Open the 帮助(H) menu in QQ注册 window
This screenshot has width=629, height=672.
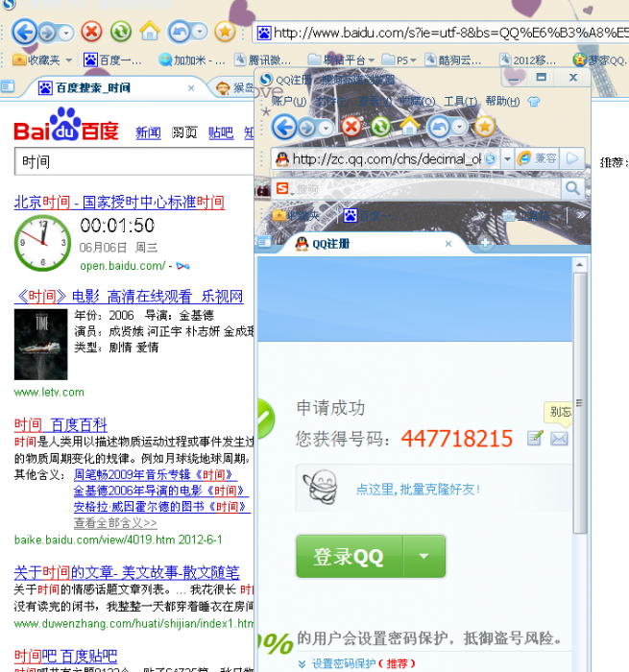[502, 101]
